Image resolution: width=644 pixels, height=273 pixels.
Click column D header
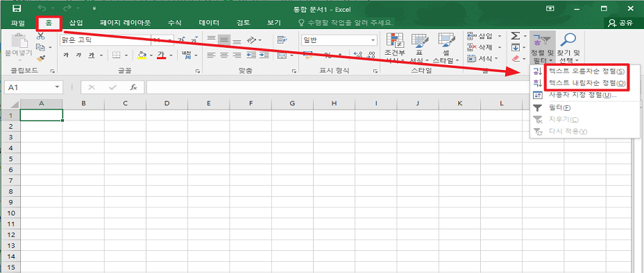coord(167,104)
